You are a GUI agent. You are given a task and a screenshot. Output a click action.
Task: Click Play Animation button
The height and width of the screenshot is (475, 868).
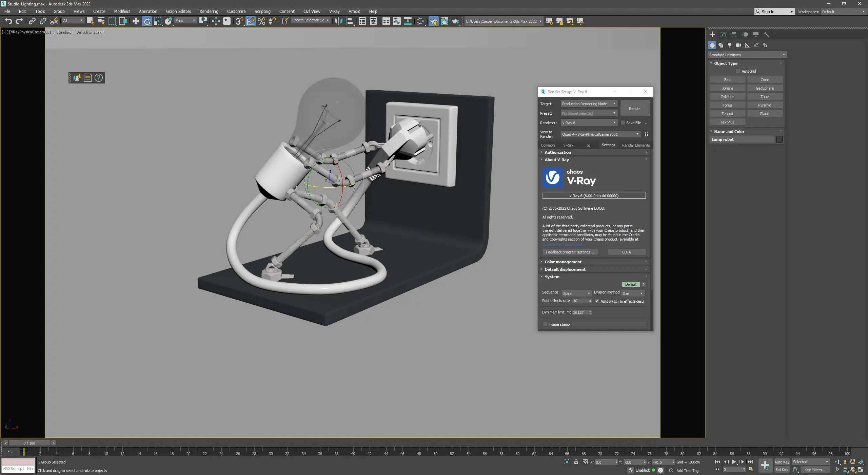[734, 462]
